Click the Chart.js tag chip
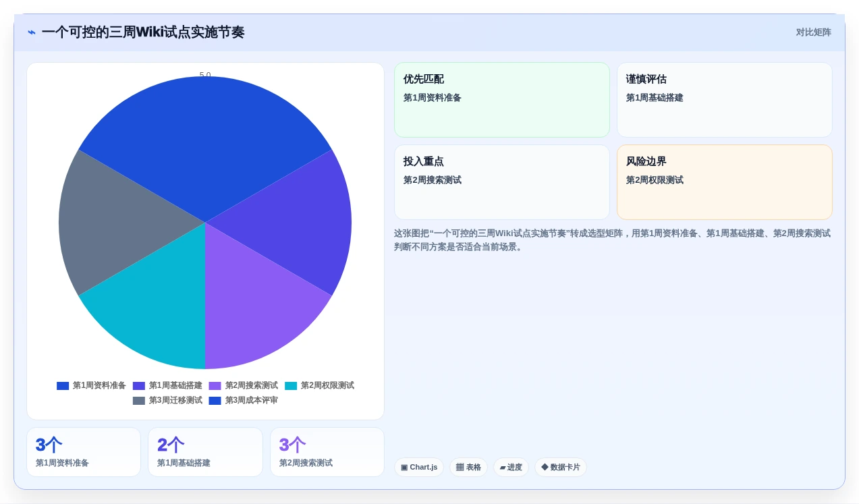This screenshot has width=859, height=504. (419, 467)
